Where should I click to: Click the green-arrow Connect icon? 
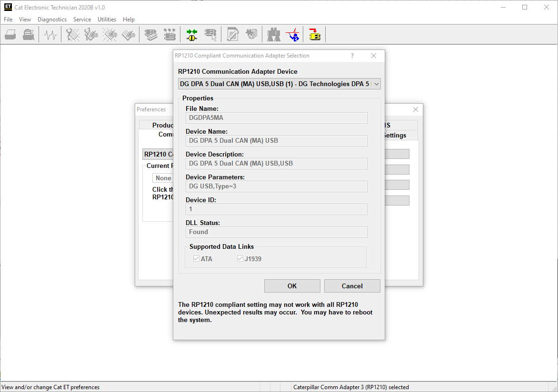click(192, 35)
